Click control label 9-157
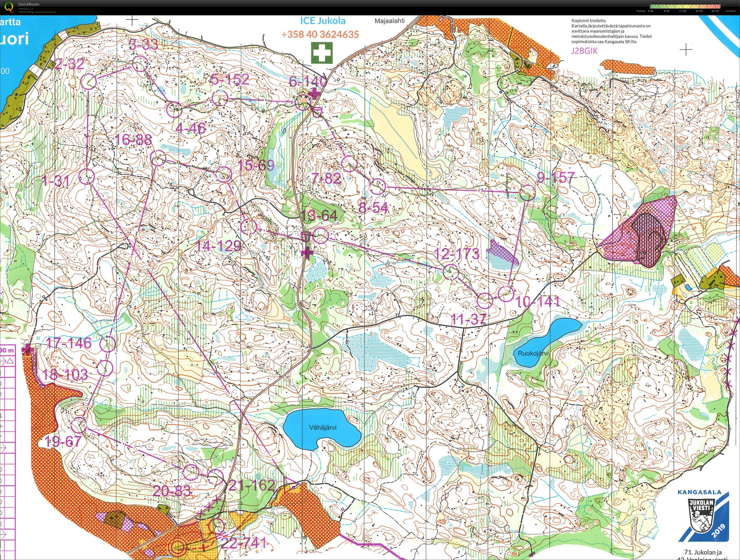This screenshot has width=740, height=560. click(x=556, y=177)
